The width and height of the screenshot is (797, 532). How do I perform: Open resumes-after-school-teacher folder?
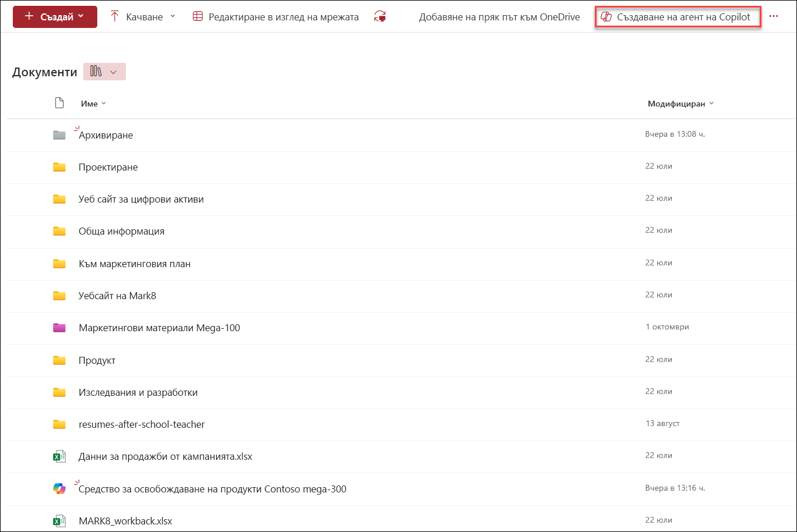coord(142,424)
